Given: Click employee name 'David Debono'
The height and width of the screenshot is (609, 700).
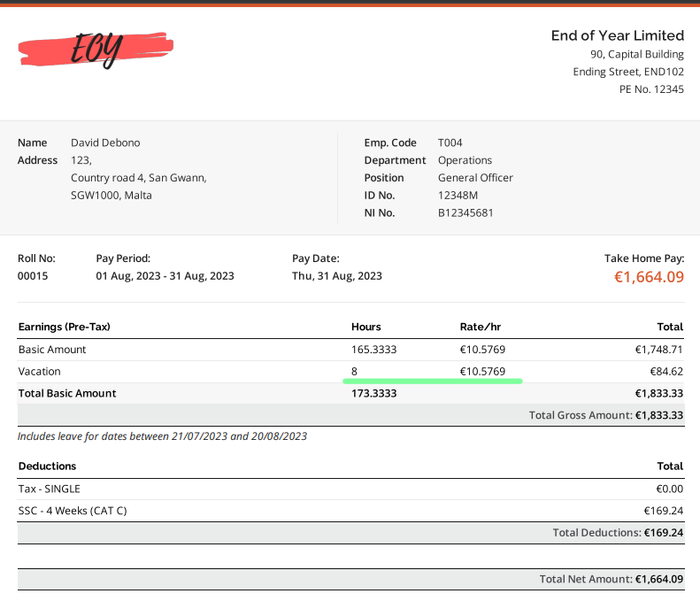Looking at the screenshot, I should [x=105, y=143].
